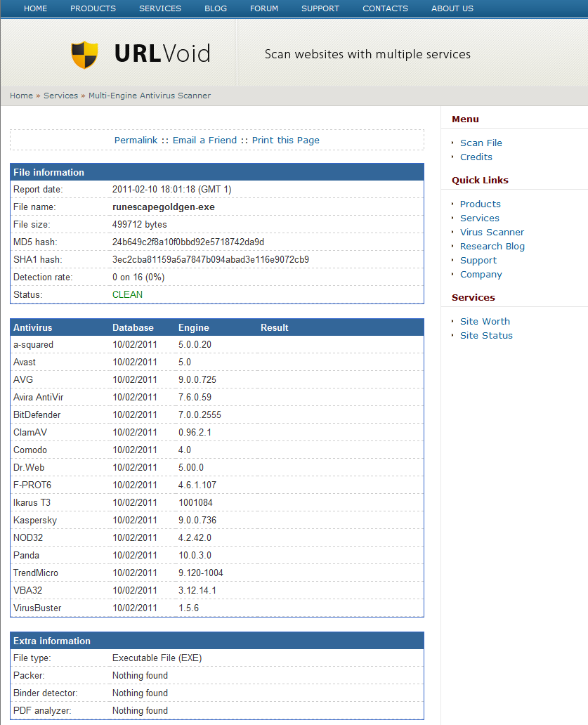Screen dimensions: 588x725
Task: Go to the BLOG menu item
Action: (x=216, y=8)
